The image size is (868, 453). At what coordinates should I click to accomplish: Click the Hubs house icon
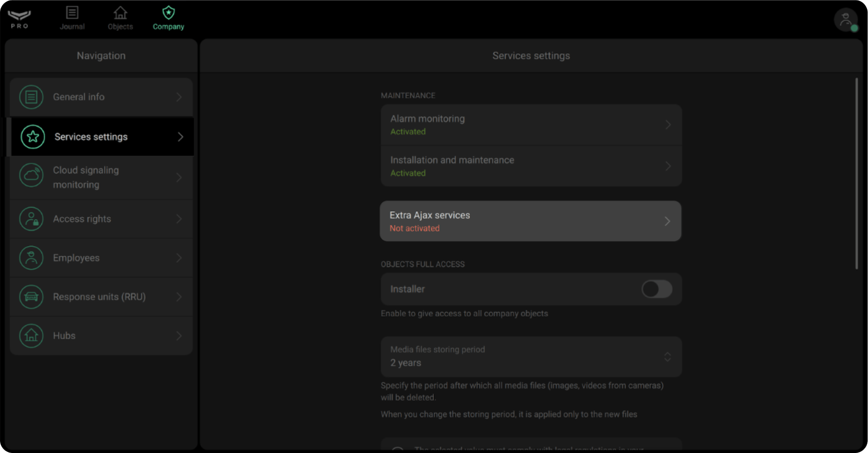(x=31, y=335)
